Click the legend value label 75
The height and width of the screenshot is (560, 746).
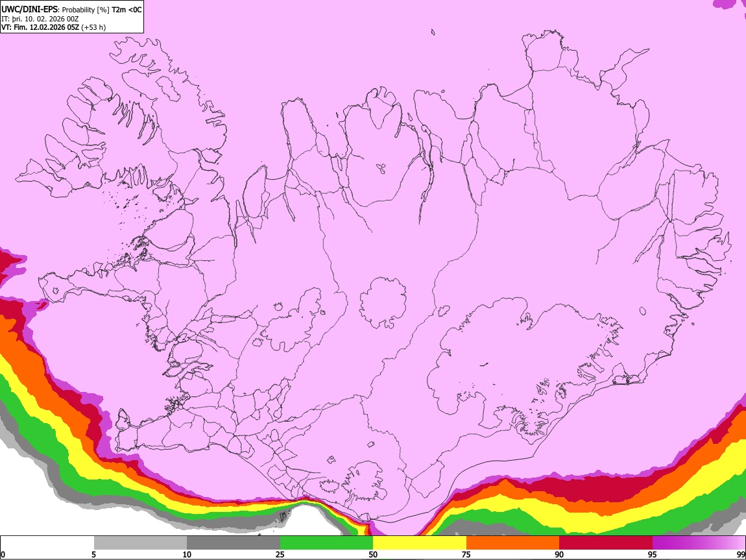466,554
